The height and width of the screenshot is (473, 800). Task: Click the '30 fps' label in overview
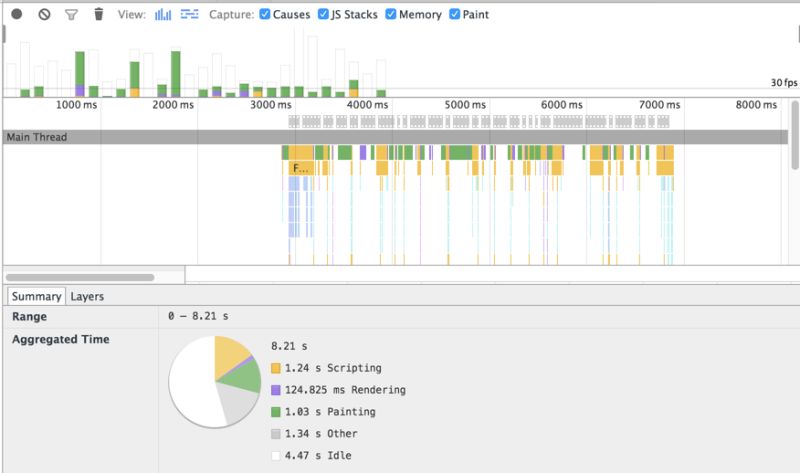click(x=784, y=83)
